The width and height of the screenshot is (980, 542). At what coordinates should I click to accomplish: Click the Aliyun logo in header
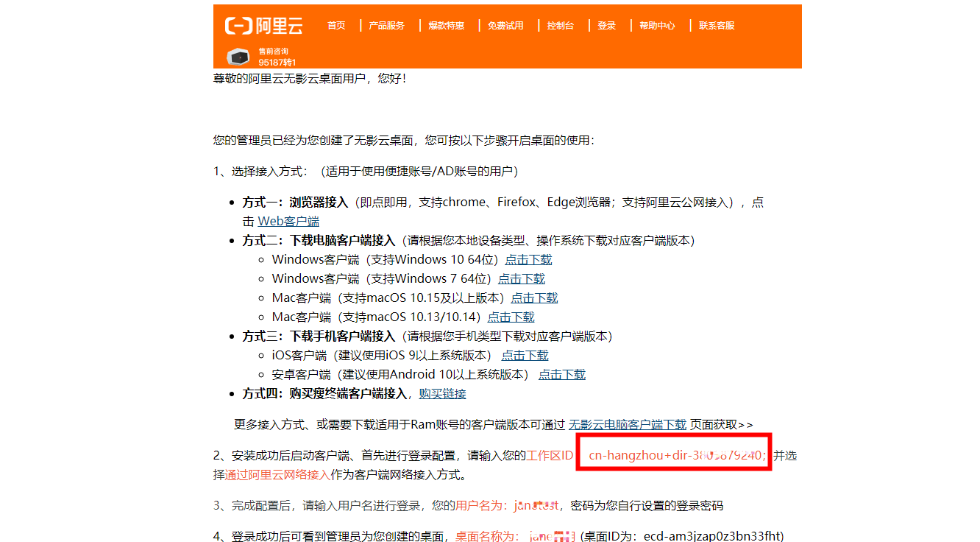(263, 26)
